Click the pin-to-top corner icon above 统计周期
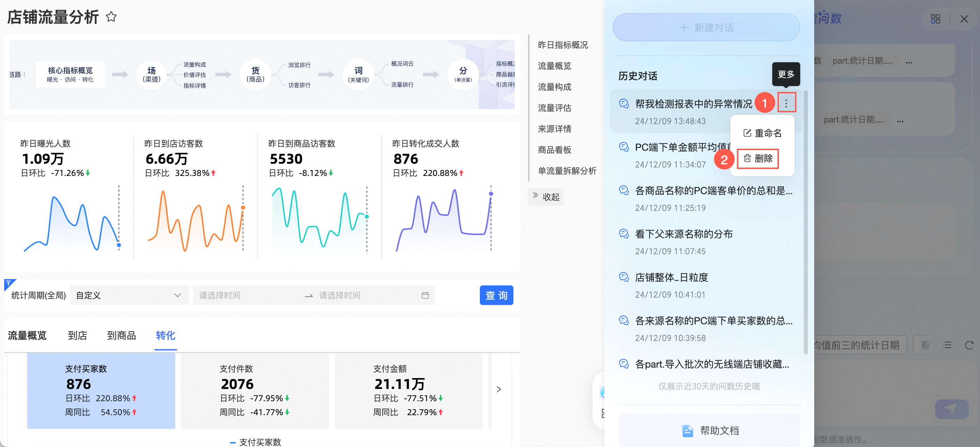 coord(9,284)
